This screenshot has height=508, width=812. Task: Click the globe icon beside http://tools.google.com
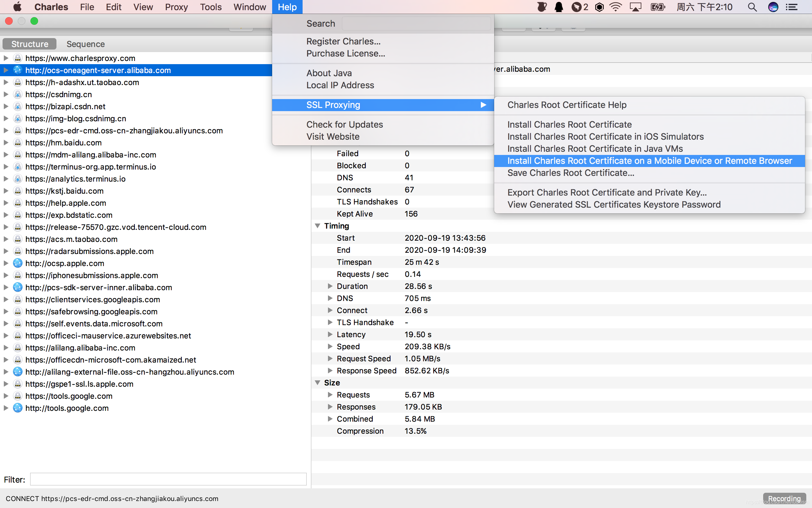[18, 408]
